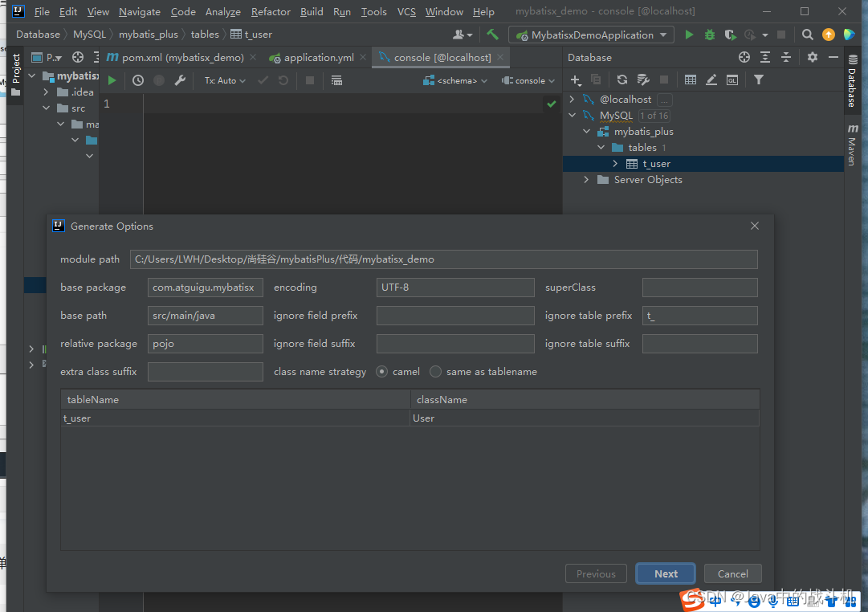This screenshot has width=868, height=612.
Task: Open query history clock icon
Action: click(138, 80)
